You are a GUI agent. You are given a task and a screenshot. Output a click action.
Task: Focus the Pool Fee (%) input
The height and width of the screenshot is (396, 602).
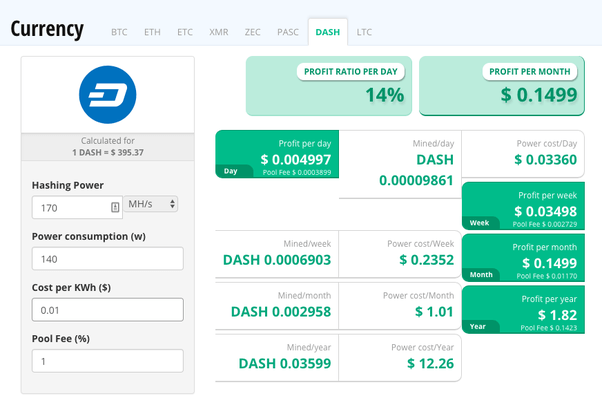108,361
